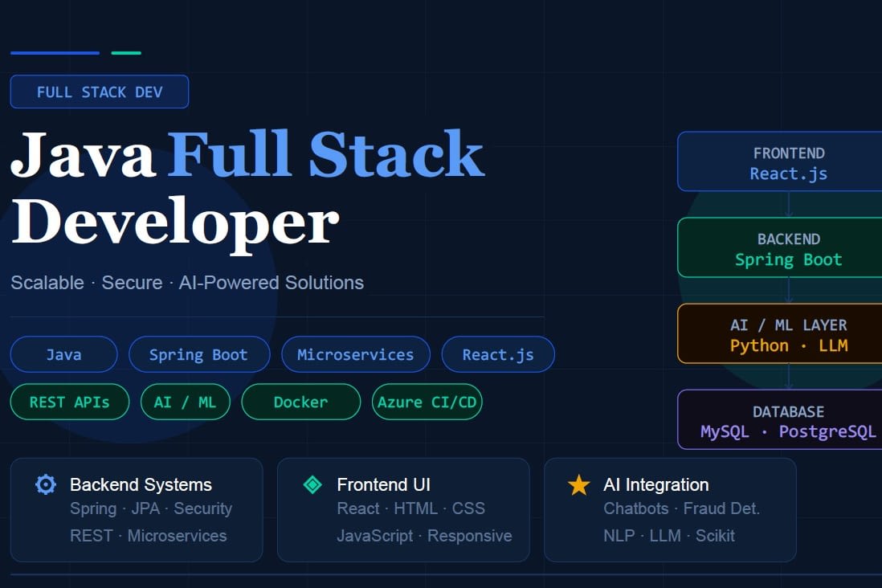Click the Backend Systems card title
The image size is (882, 588).
[x=141, y=484]
